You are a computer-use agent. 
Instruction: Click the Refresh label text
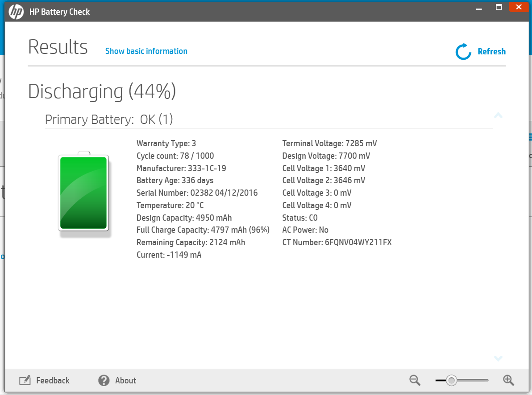click(491, 51)
